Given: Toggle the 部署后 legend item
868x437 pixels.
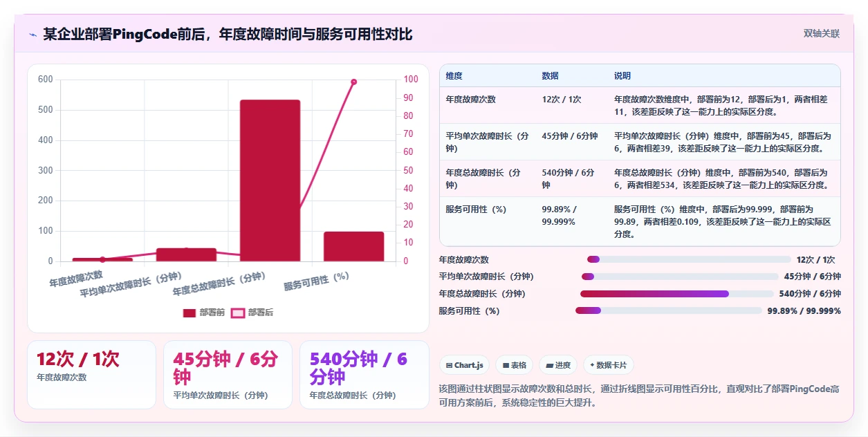Looking at the screenshot, I should click(x=252, y=313).
